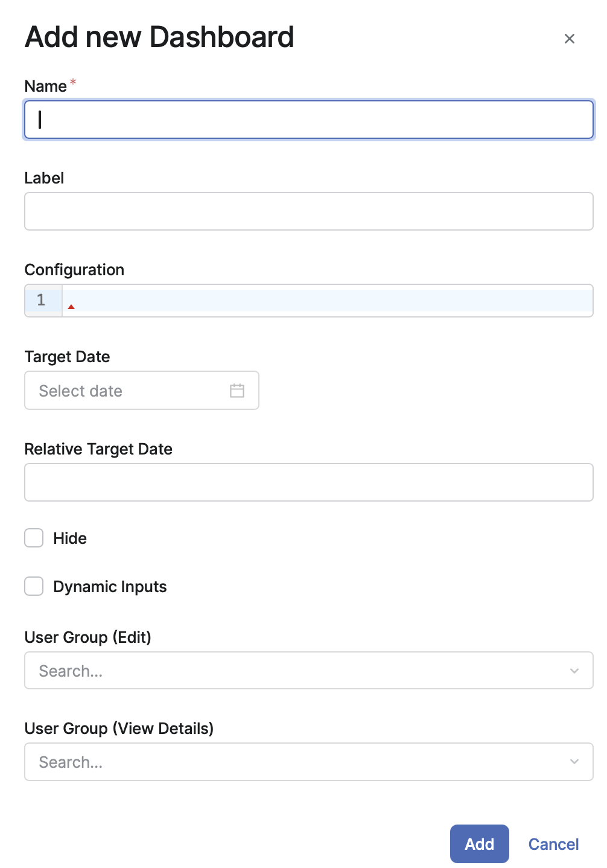Screen dimensions: 607x868
Task: Enable the Dynamic Inputs checkbox
Action: (x=34, y=586)
